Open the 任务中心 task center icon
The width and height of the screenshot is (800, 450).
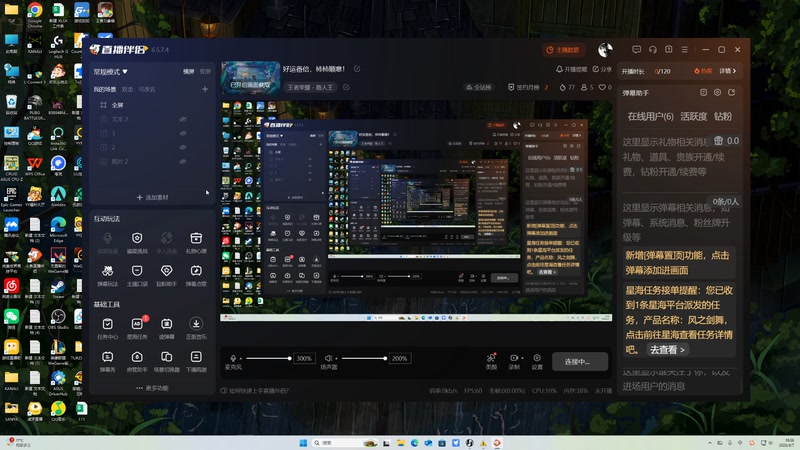pos(108,324)
